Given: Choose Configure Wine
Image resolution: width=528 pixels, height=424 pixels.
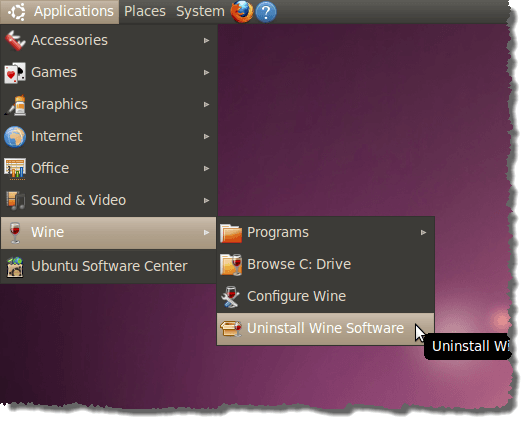Looking at the screenshot, I should click(325, 296).
